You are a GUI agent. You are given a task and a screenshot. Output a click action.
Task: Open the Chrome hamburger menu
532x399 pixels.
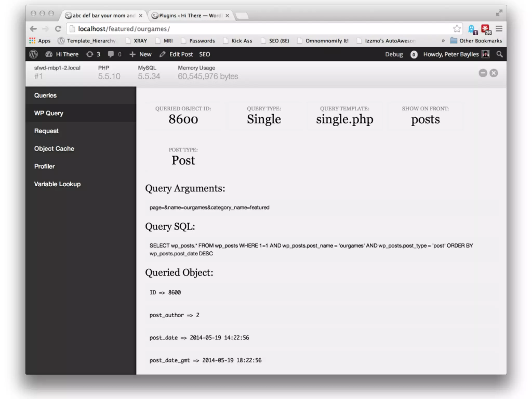[499, 29]
